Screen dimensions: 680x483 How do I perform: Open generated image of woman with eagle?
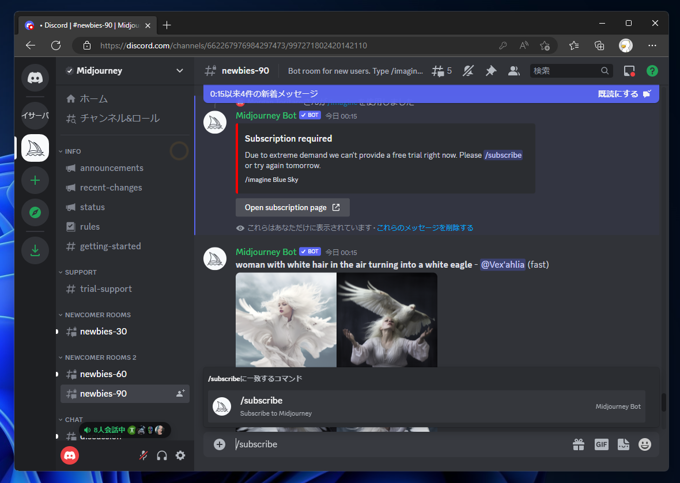point(387,320)
